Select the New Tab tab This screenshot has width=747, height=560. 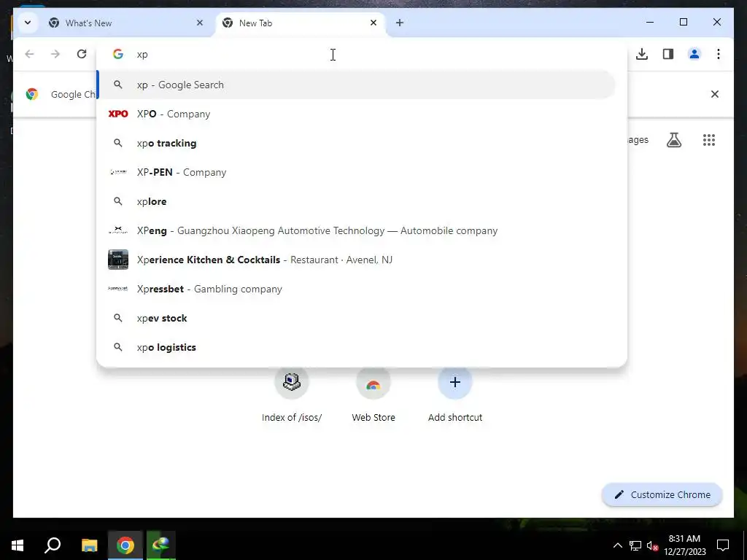(300, 23)
